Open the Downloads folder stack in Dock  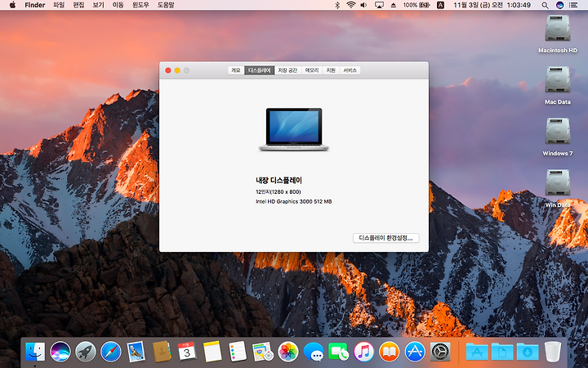(x=528, y=352)
